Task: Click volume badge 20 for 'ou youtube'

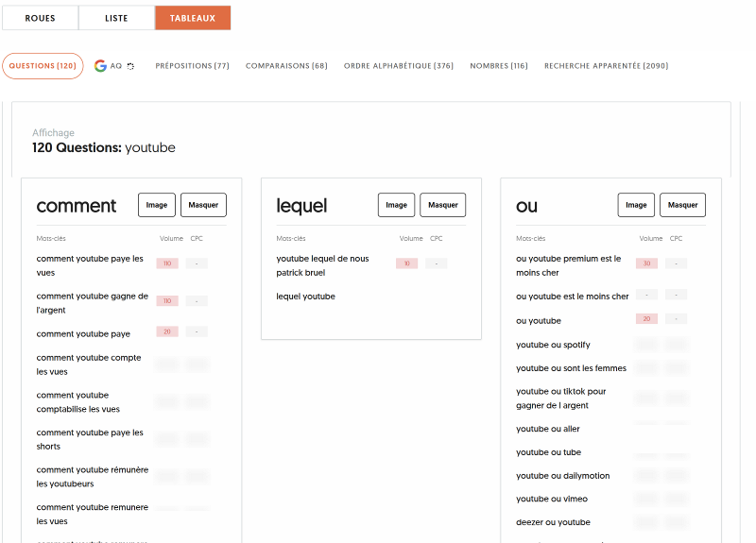Action: coord(646,319)
